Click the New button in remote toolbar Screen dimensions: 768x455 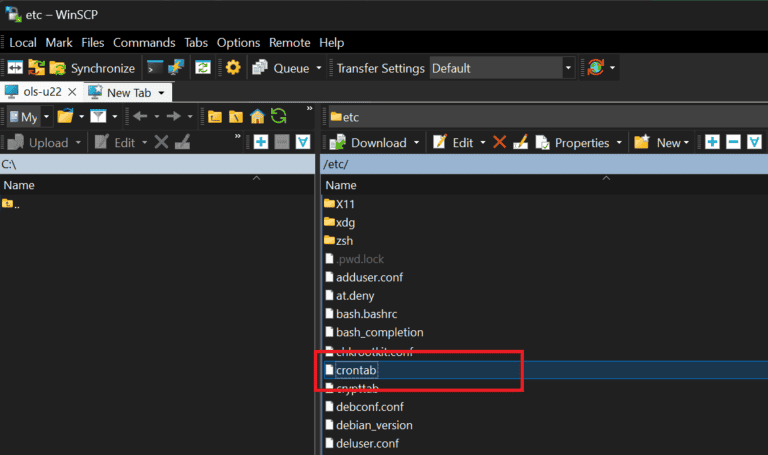[x=661, y=143]
